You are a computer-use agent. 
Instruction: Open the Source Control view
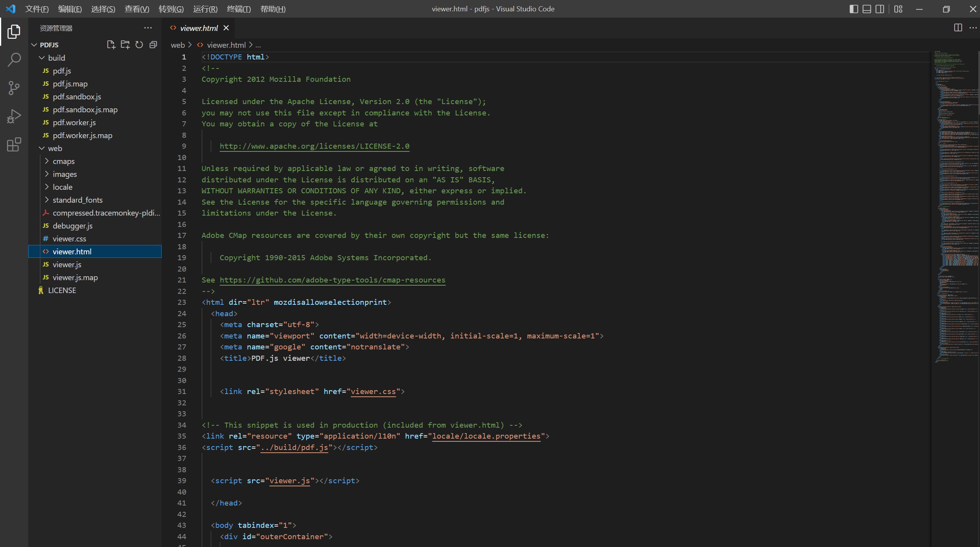click(14, 88)
